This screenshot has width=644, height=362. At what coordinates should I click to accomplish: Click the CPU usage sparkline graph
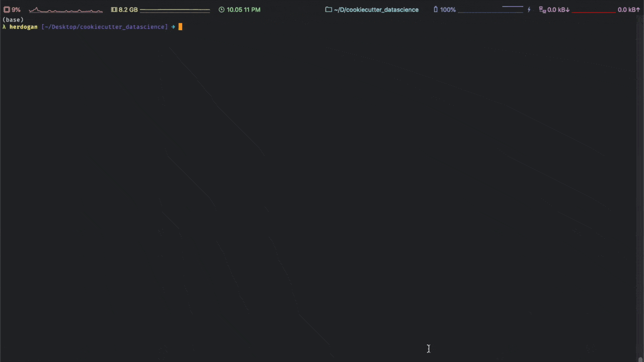66,10
